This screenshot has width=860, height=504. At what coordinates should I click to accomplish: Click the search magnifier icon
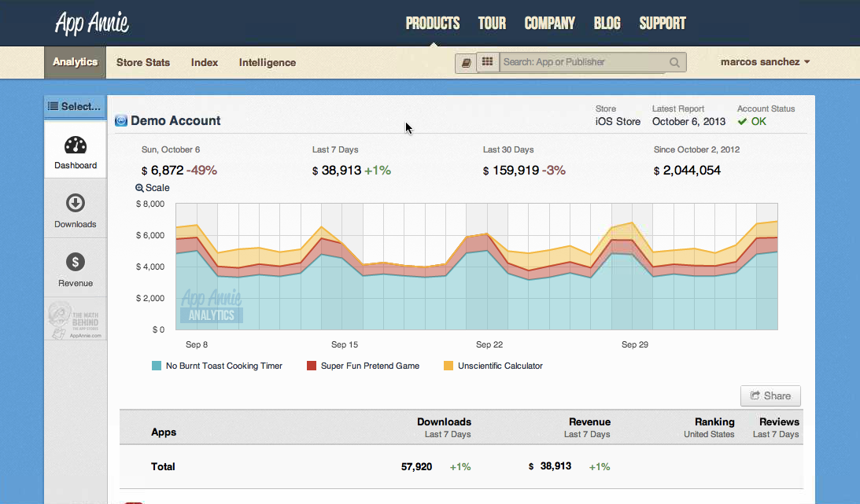[x=674, y=62]
